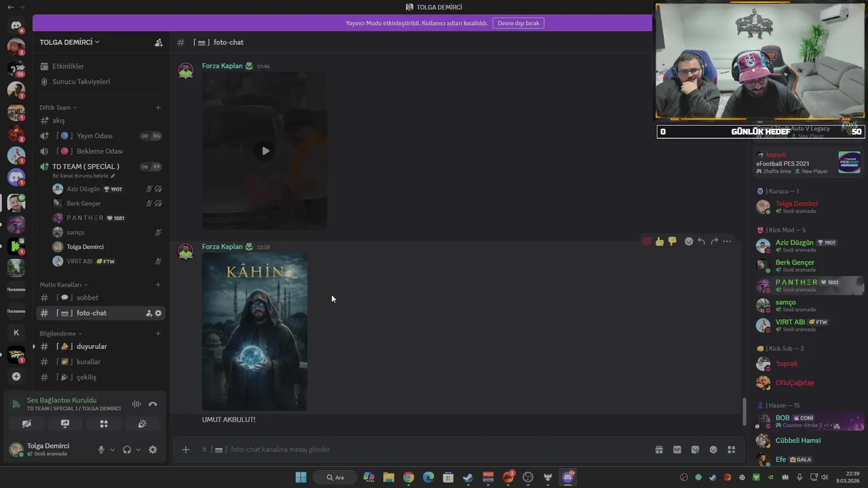Collapse the Diftik Team category

tap(58, 108)
